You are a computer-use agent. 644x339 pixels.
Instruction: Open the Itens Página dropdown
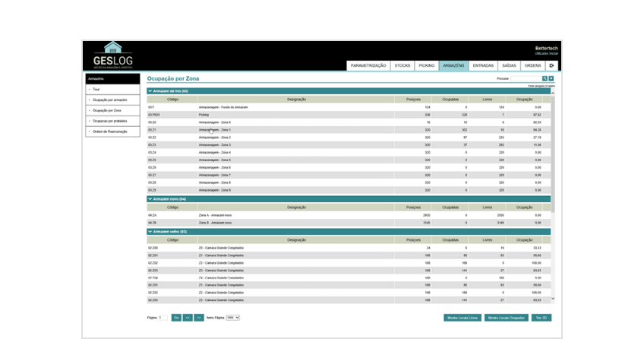232,317
